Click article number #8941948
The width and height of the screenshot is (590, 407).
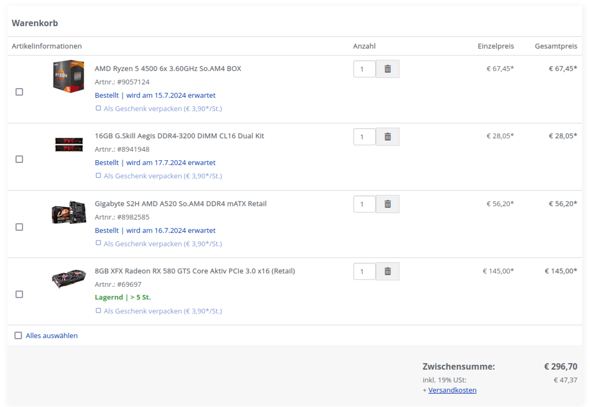coord(133,149)
